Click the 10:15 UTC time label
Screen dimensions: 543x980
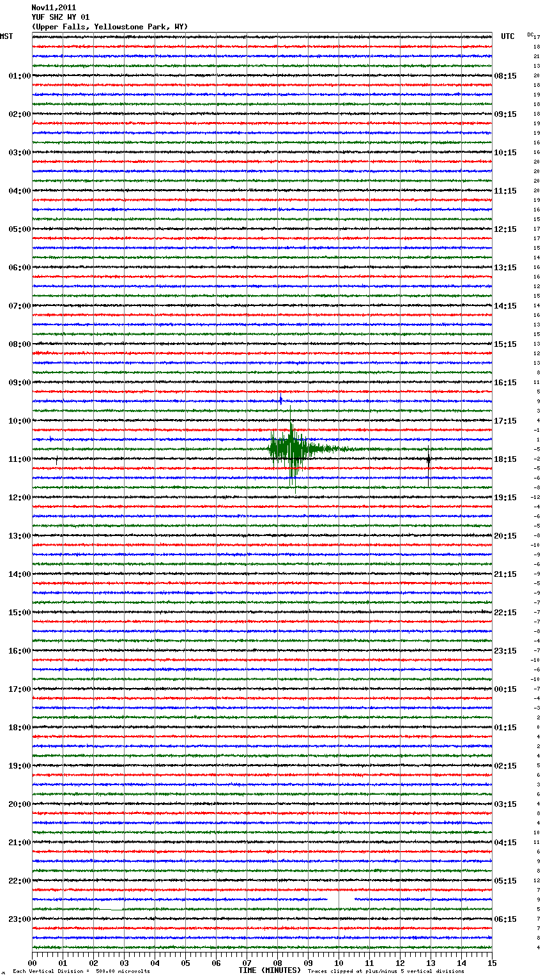coord(505,153)
